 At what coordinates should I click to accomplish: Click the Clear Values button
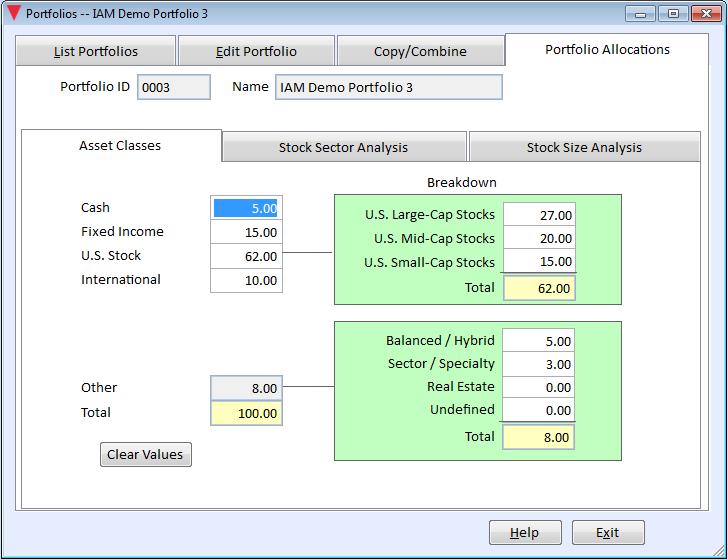pyautogui.click(x=146, y=454)
